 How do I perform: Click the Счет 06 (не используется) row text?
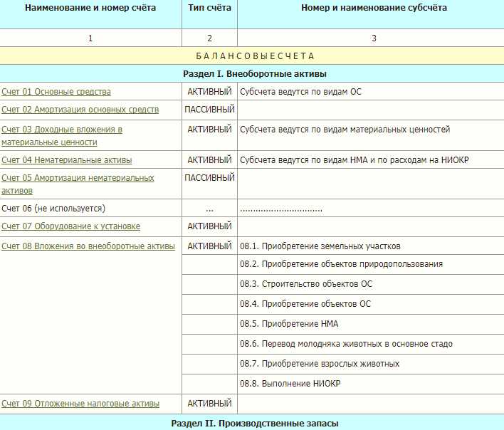point(53,209)
